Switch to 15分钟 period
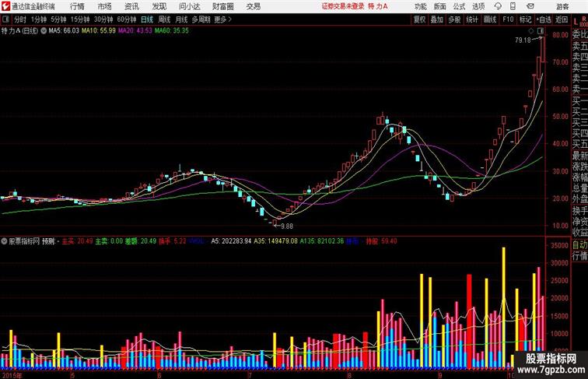The height and width of the screenshot is (379, 588). pos(80,19)
